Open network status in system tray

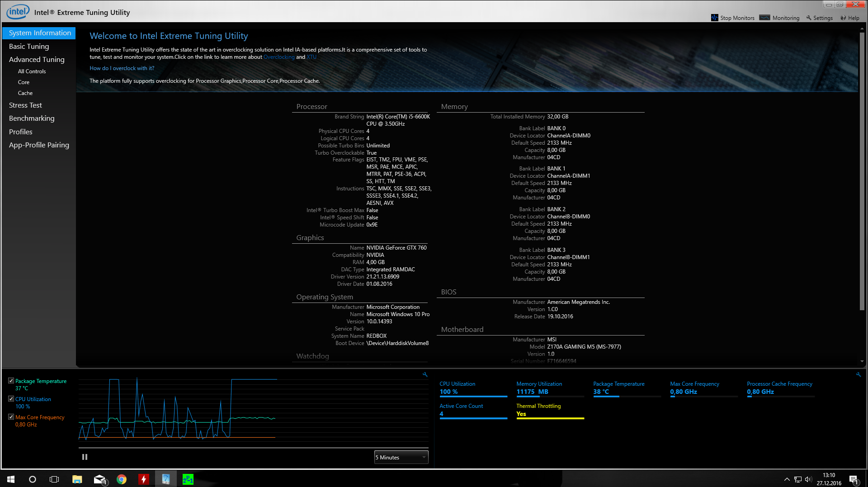click(x=798, y=479)
